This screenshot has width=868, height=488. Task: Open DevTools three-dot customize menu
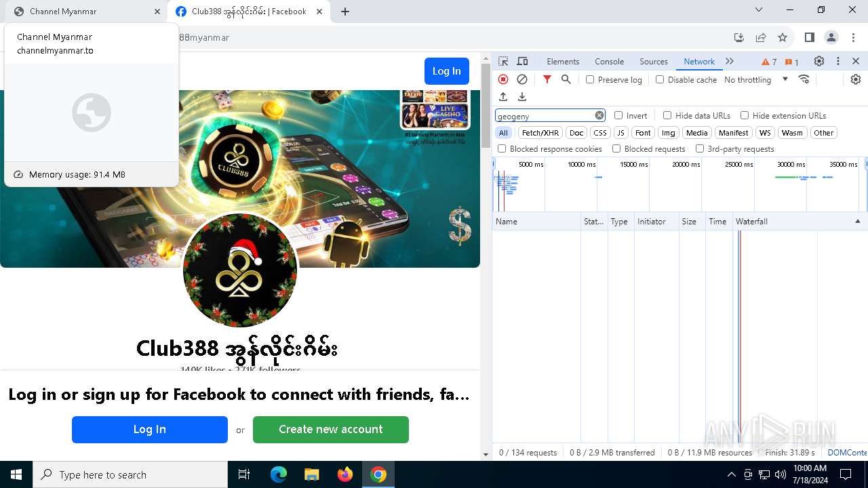coord(838,61)
